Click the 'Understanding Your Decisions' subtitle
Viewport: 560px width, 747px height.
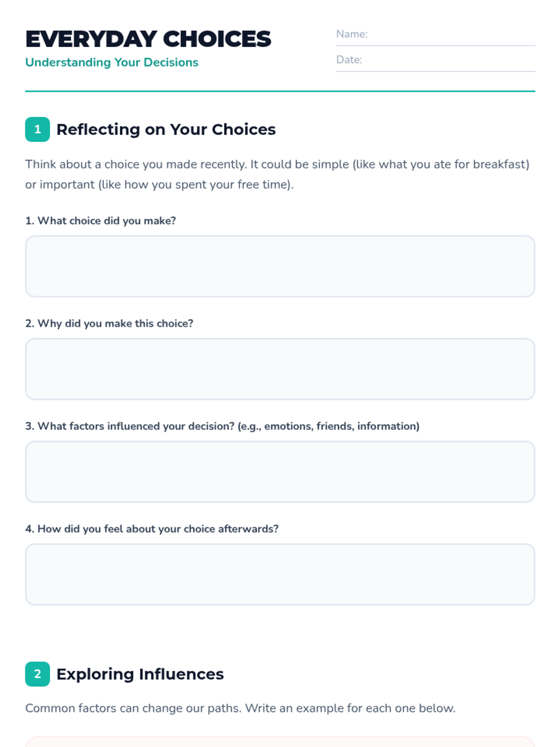click(x=112, y=62)
